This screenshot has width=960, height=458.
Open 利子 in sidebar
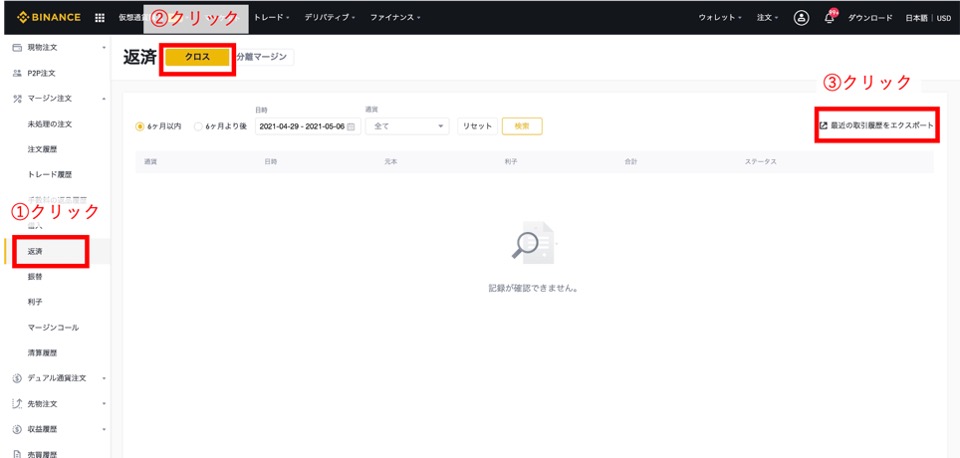pos(35,302)
